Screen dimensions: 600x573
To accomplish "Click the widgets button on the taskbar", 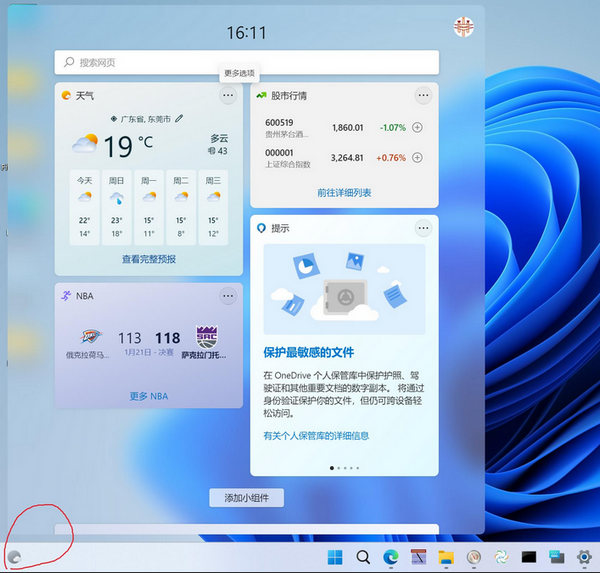I will [x=15, y=558].
